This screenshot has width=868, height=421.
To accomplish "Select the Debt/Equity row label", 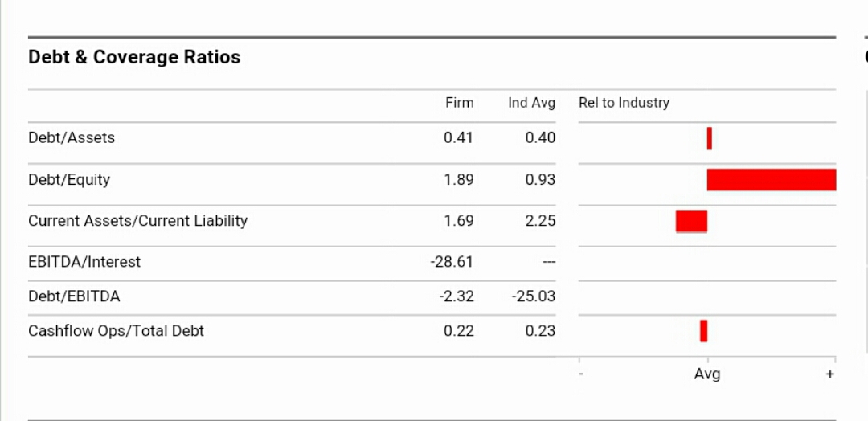I will pos(69,180).
